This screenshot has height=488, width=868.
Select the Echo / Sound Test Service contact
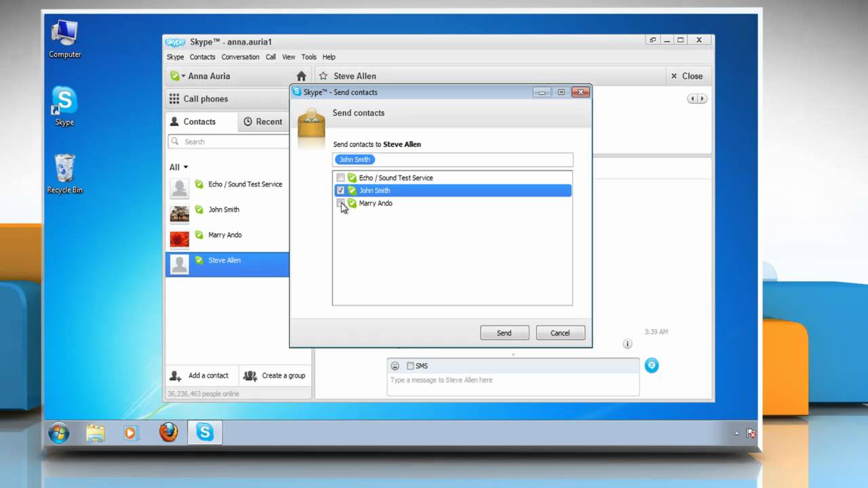point(228,188)
